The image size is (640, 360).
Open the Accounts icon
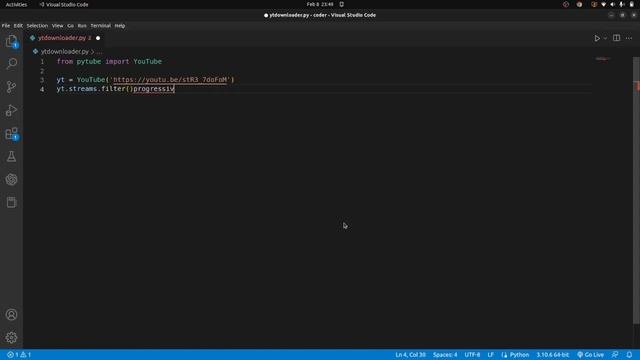[x=11, y=315]
